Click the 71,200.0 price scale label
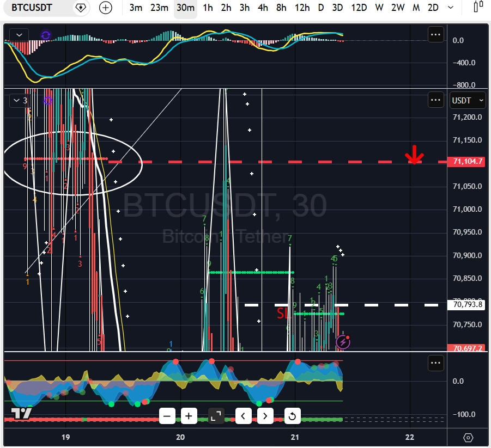 (467, 118)
